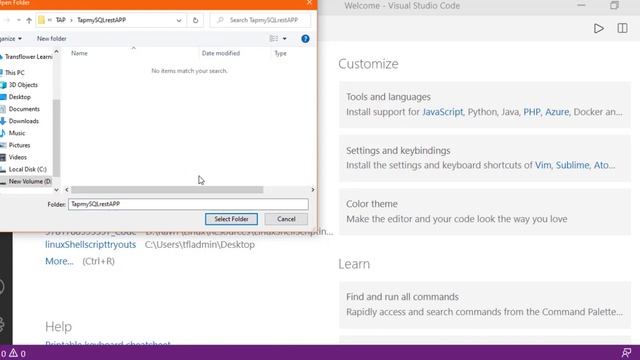Click the New folder button
The width and height of the screenshot is (640, 360).
pyautogui.click(x=51, y=39)
